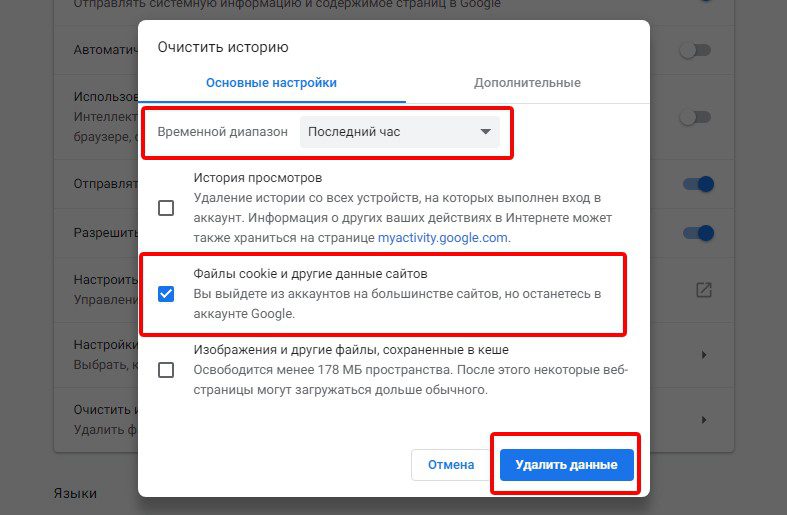
Task: Click the "Временной диапазон" label
Action: [x=222, y=132]
